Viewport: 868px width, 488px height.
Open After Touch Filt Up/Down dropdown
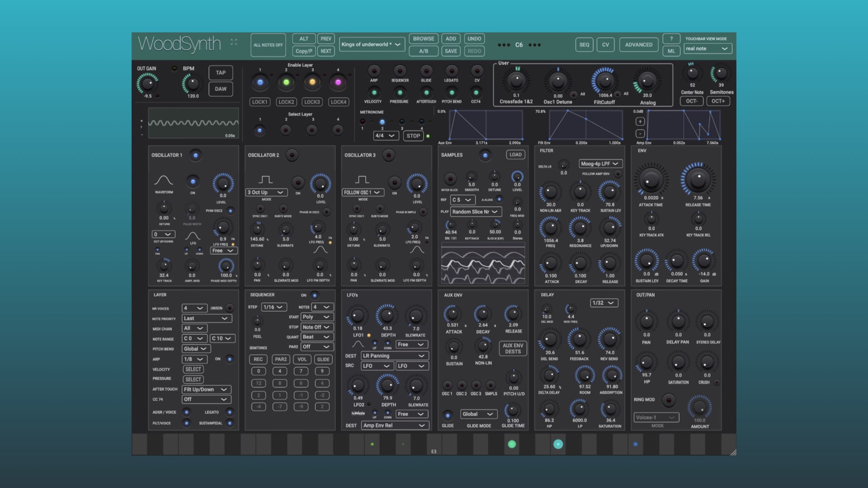click(x=207, y=389)
